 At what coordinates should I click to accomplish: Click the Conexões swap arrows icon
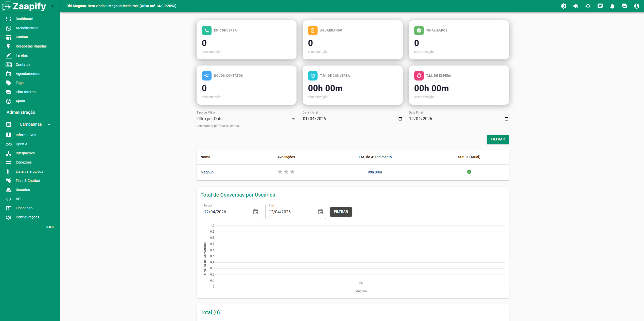(9, 162)
